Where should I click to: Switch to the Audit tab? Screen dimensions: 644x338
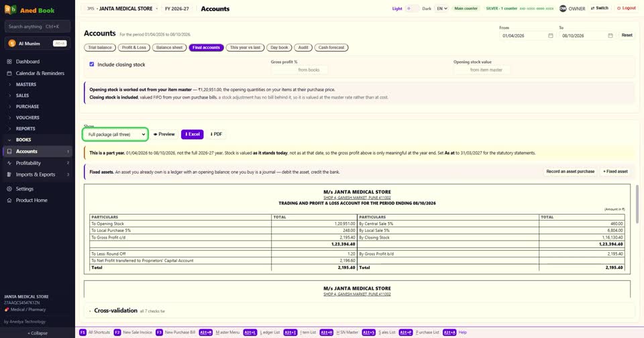(303, 48)
